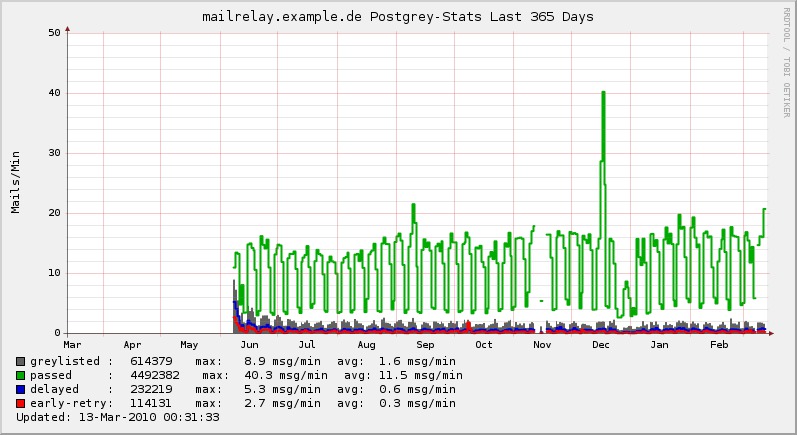Click the 'greylisted' legend label
The width and height of the screenshot is (797, 435).
(x=65, y=361)
